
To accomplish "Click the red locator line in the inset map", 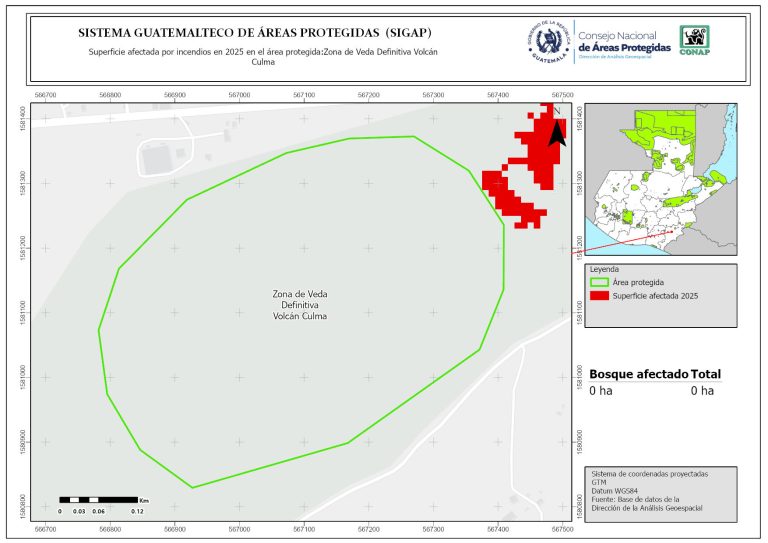I will pos(608,245).
